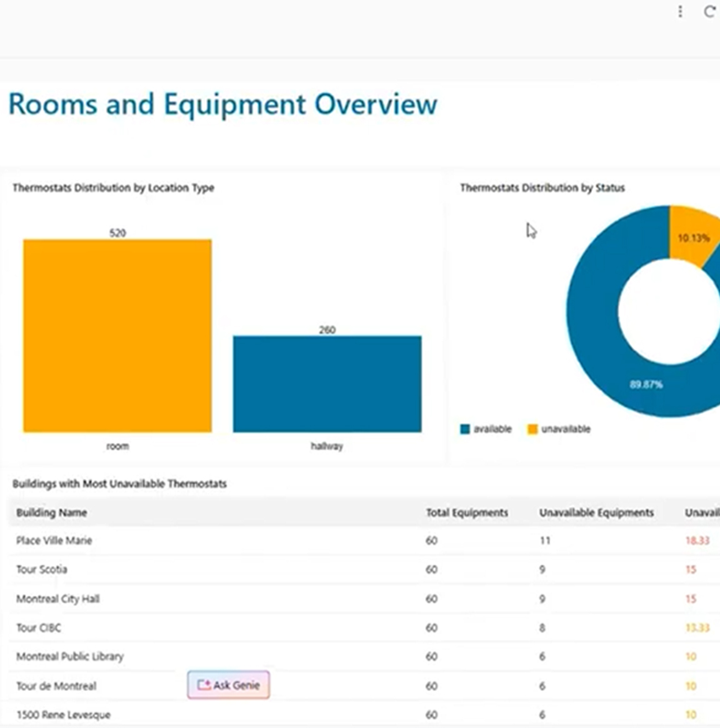Select the blue hallway bar
The height and width of the screenshot is (728, 720).
(327, 384)
